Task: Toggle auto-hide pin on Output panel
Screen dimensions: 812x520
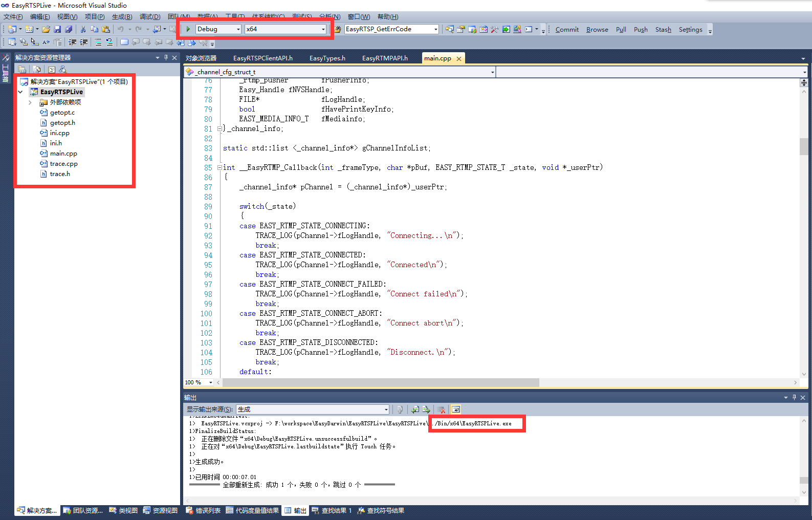Action: click(794, 398)
